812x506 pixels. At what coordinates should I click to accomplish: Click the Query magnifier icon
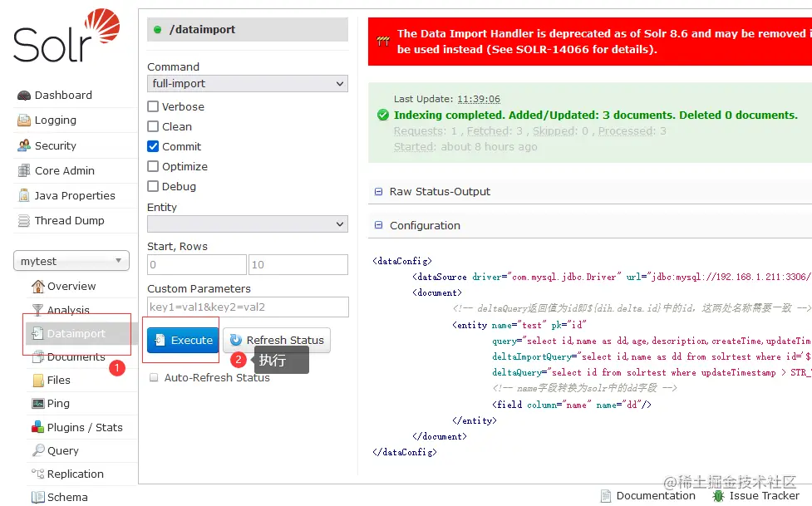37,450
